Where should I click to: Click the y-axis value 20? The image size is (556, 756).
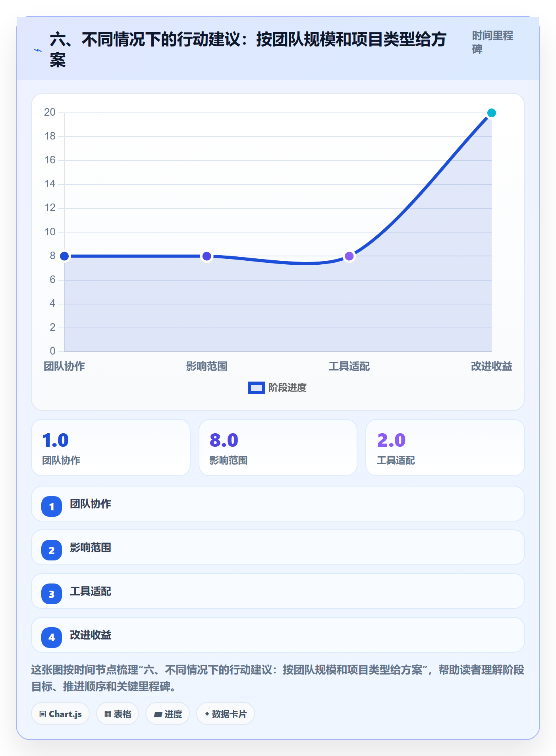point(50,112)
